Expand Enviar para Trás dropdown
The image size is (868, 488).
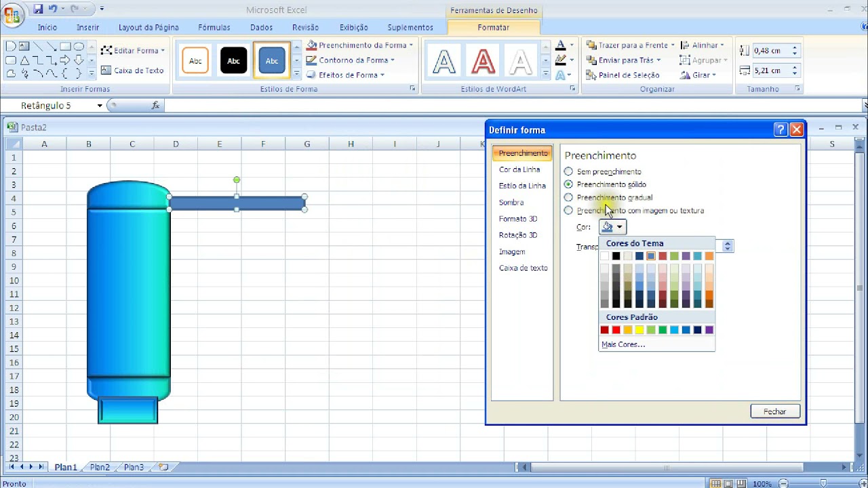(658, 60)
